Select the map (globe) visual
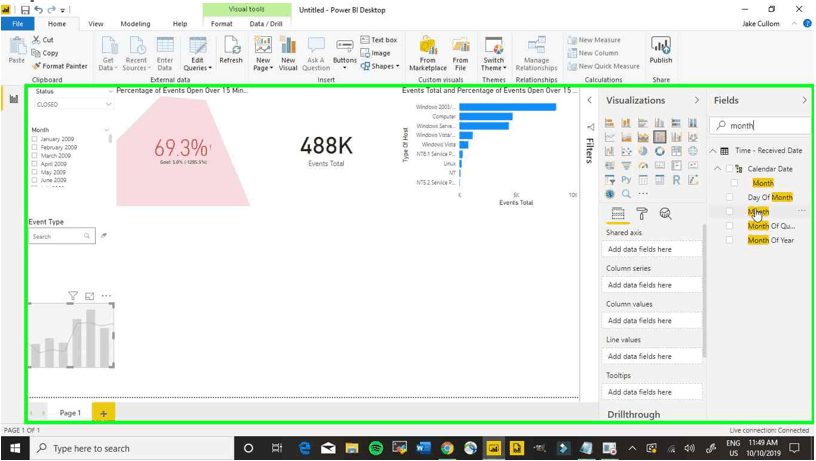Image resolution: width=816 pixels, height=461 pixels. click(693, 151)
